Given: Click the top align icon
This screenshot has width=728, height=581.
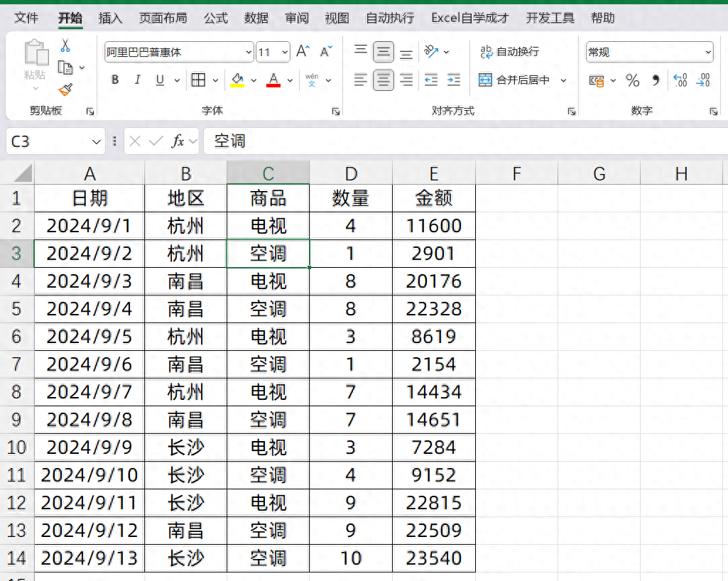Looking at the screenshot, I should tap(361, 51).
